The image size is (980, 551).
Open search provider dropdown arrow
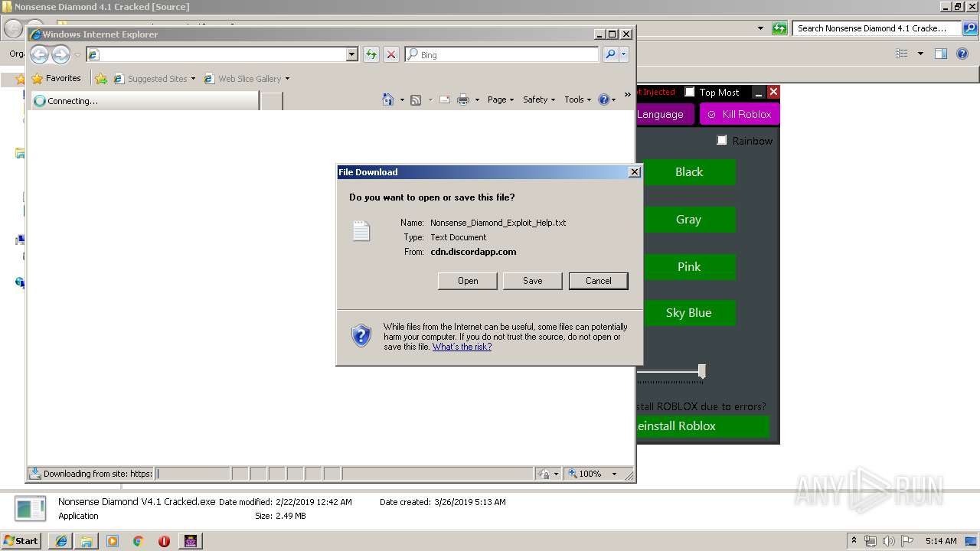(624, 54)
